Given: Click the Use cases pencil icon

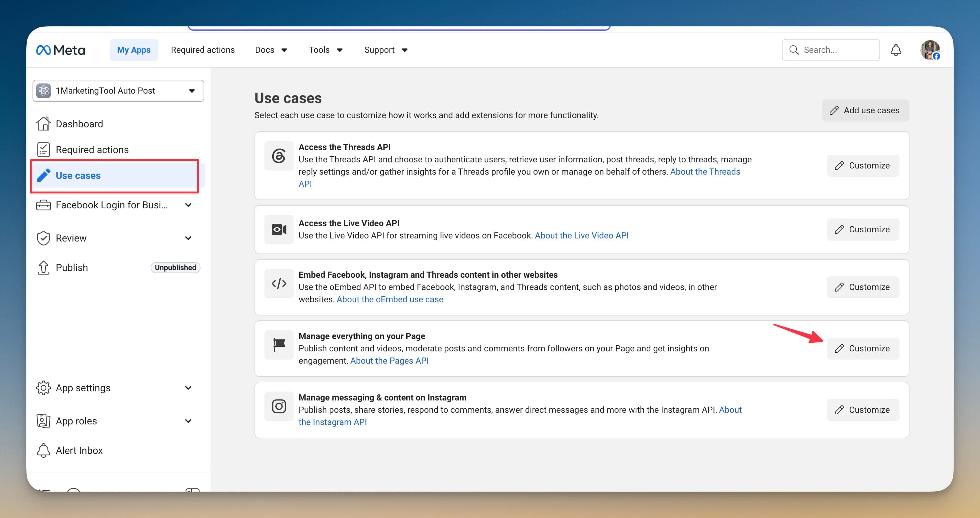Looking at the screenshot, I should (x=43, y=176).
